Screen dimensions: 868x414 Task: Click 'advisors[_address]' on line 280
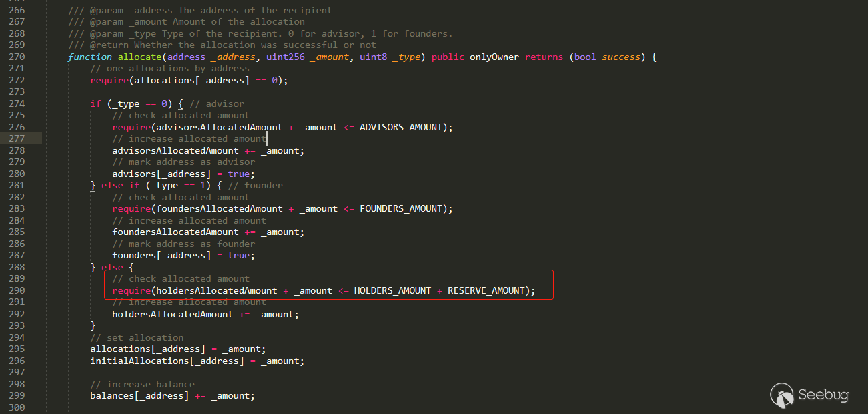click(x=161, y=174)
